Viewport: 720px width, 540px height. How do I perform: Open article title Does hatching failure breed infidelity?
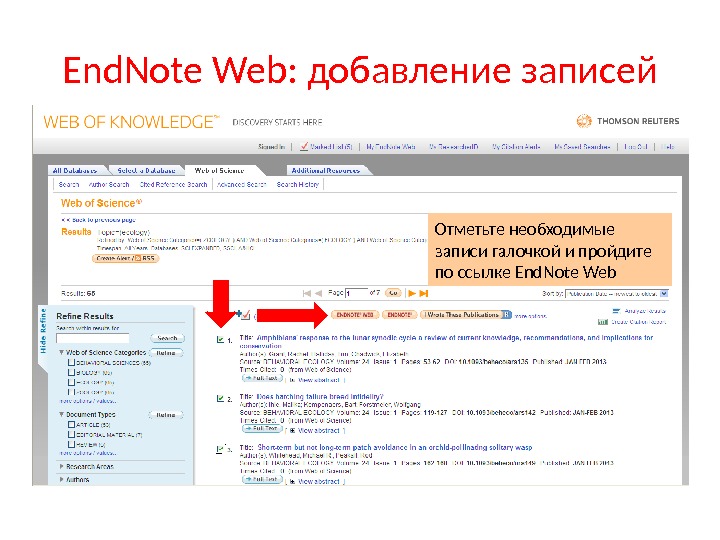pyautogui.click(x=320, y=396)
